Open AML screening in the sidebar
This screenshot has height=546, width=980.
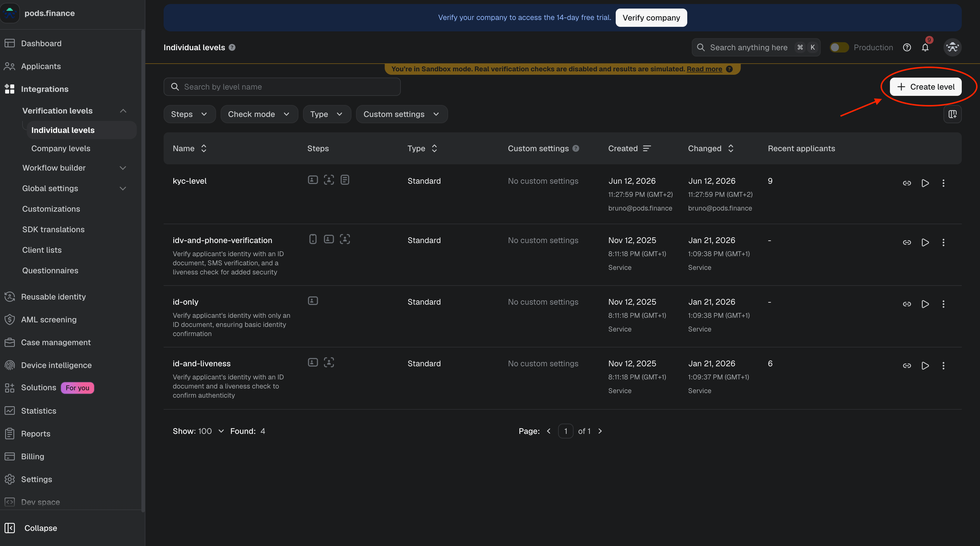click(49, 319)
